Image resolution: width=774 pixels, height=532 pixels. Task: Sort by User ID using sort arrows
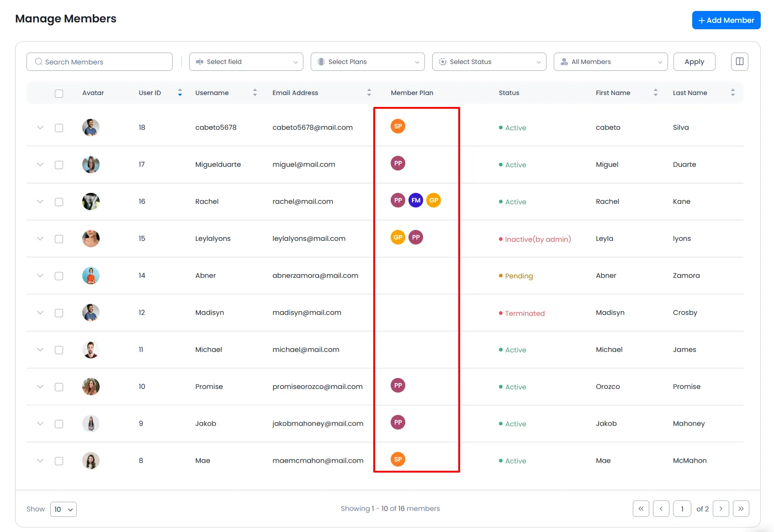(180, 93)
